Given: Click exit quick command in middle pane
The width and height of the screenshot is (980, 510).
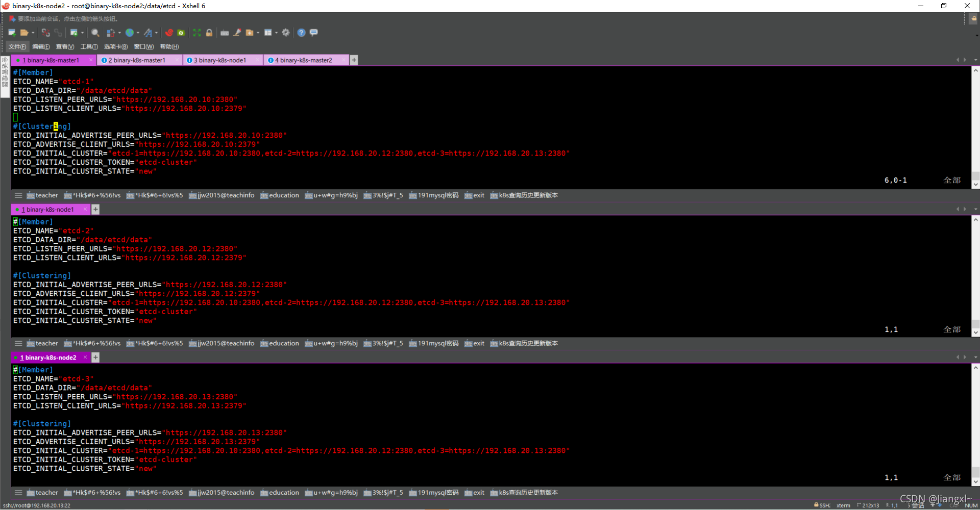Looking at the screenshot, I should click(475, 343).
